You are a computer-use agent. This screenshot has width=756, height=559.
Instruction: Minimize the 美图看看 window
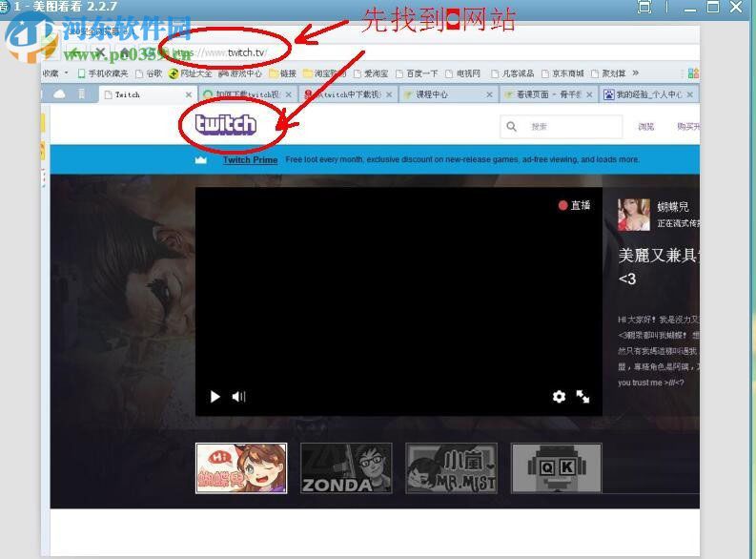point(690,9)
